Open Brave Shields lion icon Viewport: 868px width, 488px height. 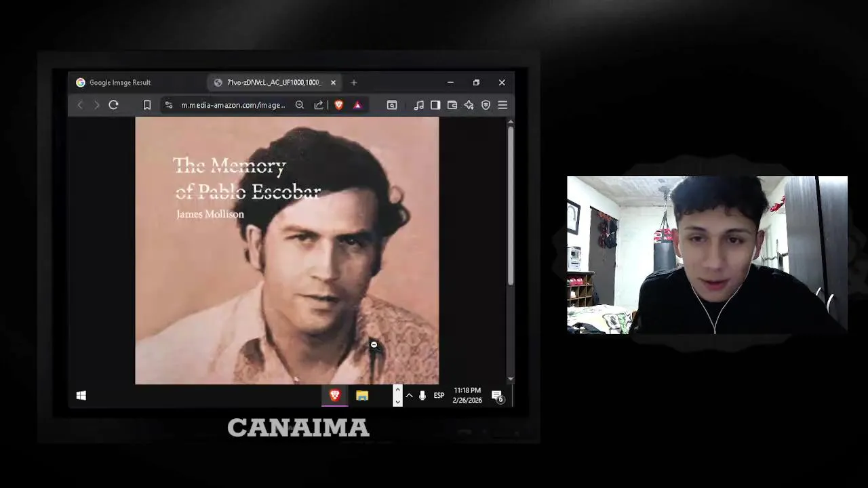338,105
